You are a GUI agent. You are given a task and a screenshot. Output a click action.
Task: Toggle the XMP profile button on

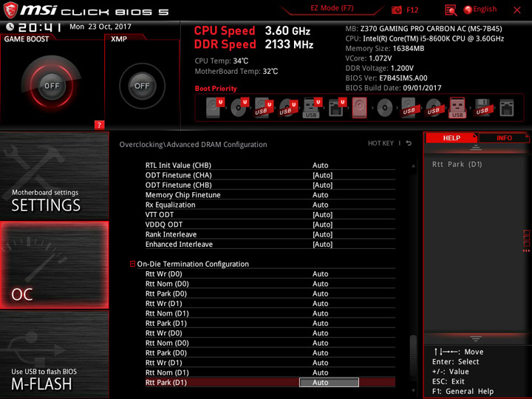pos(142,86)
